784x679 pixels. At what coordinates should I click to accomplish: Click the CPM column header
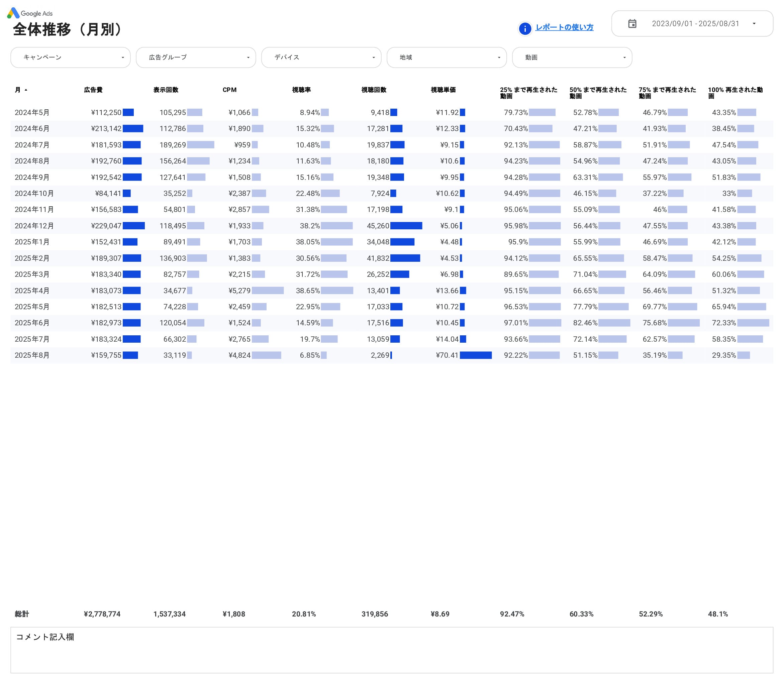click(229, 90)
